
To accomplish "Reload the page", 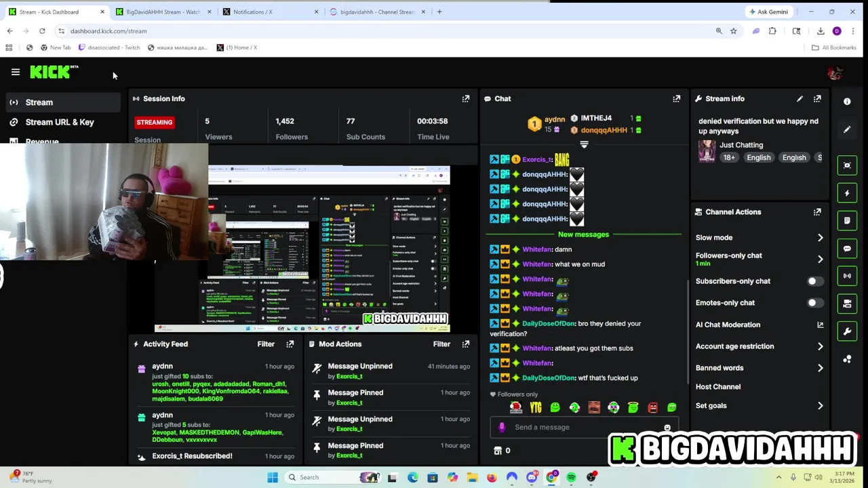I will point(42,31).
